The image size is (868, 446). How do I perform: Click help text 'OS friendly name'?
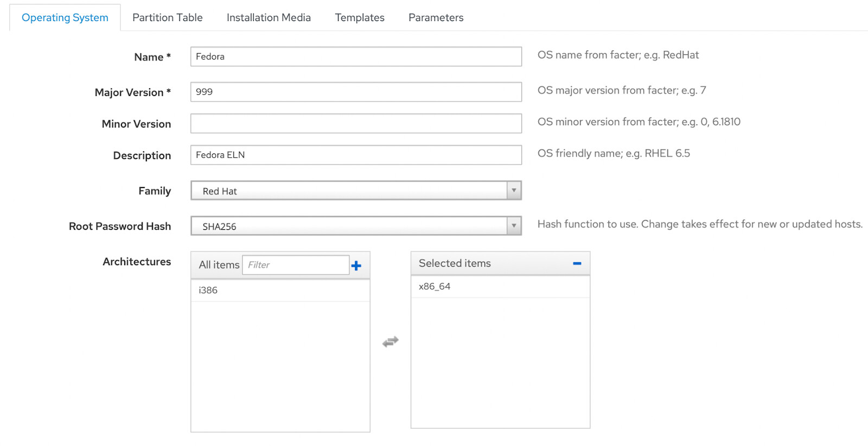tap(614, 153)
